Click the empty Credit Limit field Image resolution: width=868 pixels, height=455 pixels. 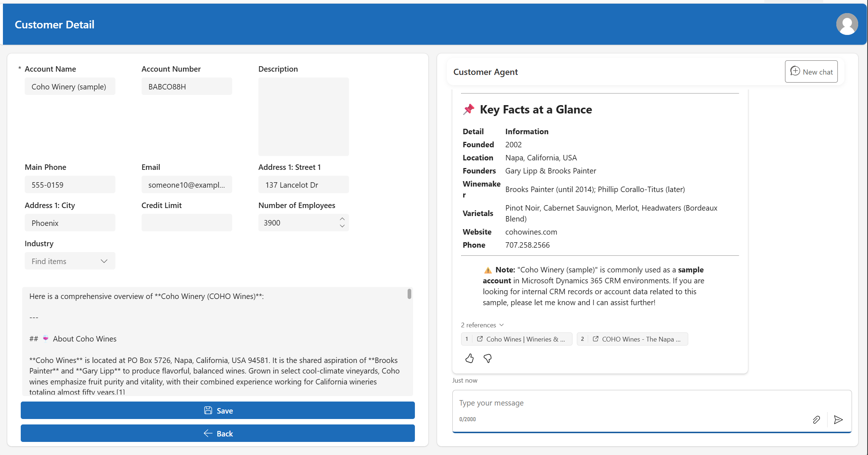click(187, 223)
